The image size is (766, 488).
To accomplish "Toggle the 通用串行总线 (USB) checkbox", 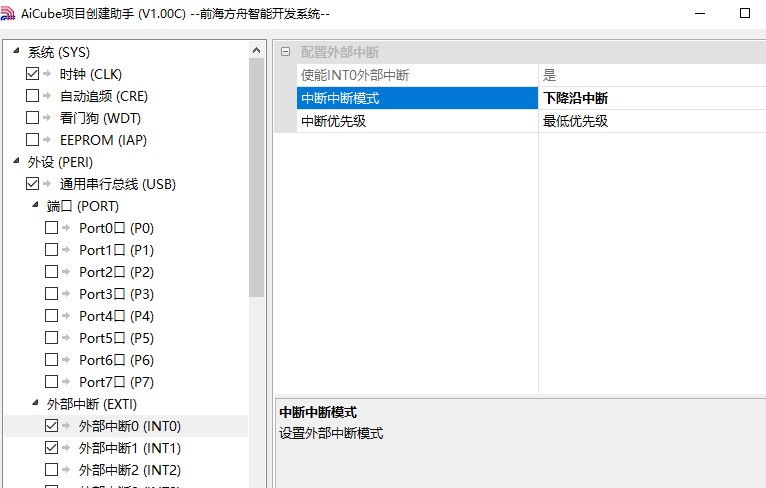I will coord(32,184).
